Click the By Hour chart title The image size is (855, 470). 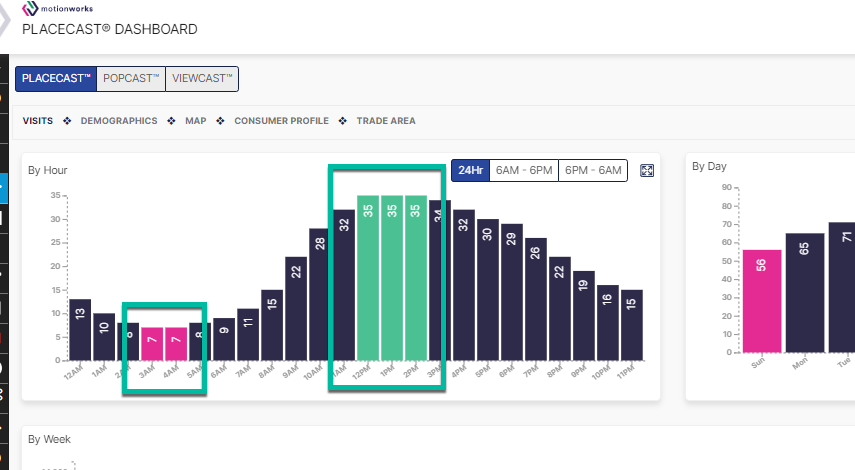tap(47, 170)
